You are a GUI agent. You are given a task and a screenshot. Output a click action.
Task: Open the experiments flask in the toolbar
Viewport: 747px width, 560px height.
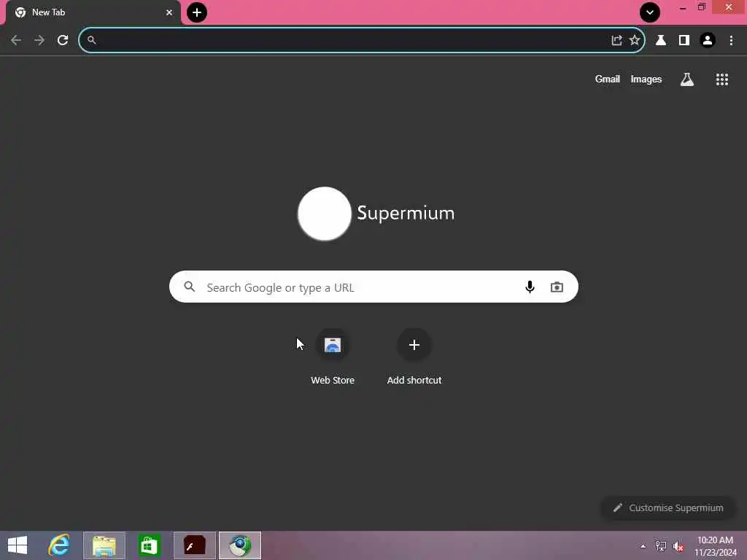(x=661, y=40)
